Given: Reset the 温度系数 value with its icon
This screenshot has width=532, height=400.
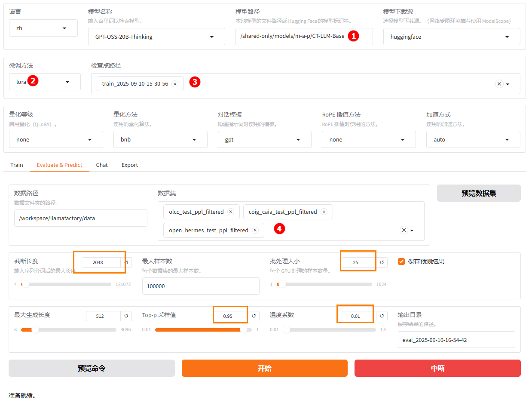Looking at the screenshot, I should 382,316.
